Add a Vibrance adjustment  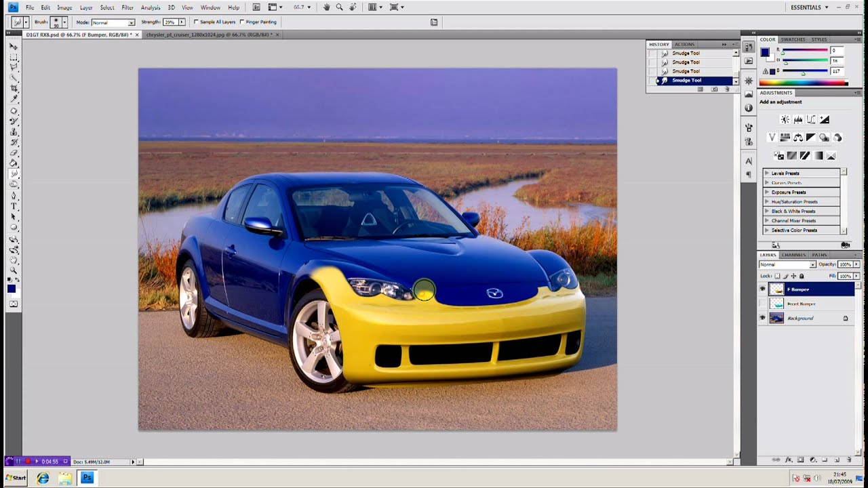click(772, 138)
